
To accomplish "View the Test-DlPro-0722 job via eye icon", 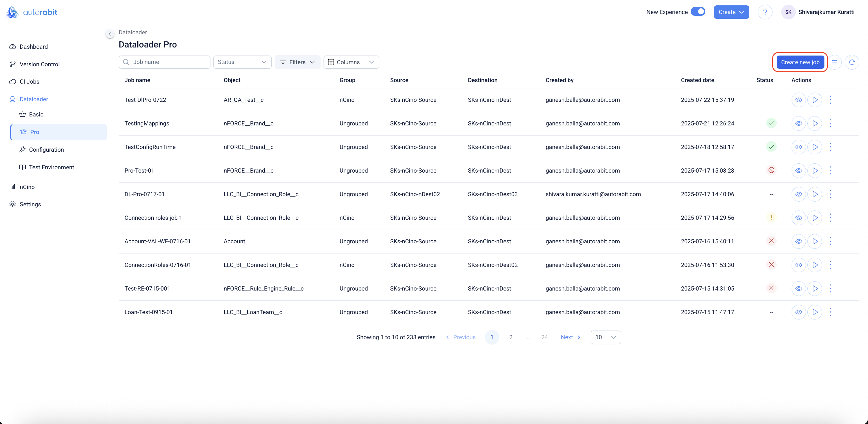I will pos(798,100).
